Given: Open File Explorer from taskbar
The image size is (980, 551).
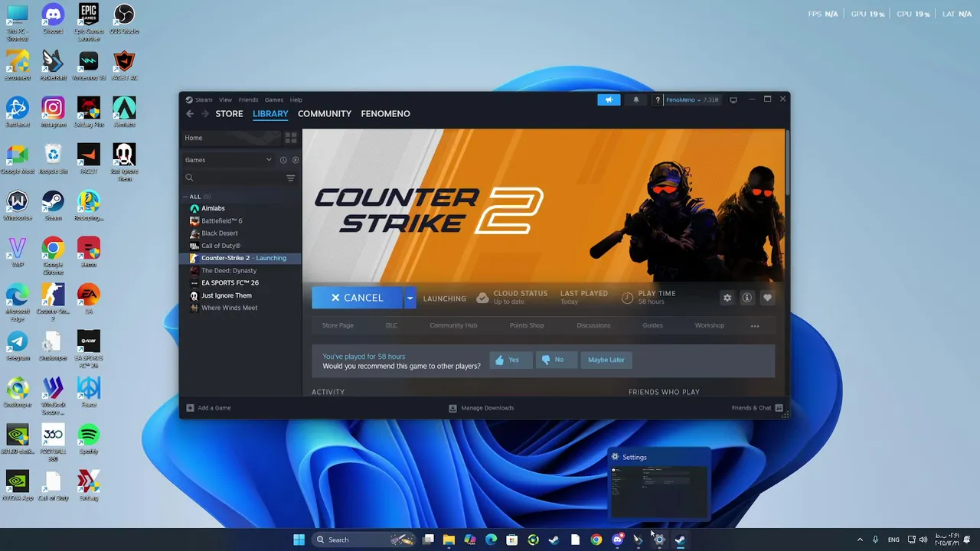Looking at the screenshot, I should coord(449,540).
